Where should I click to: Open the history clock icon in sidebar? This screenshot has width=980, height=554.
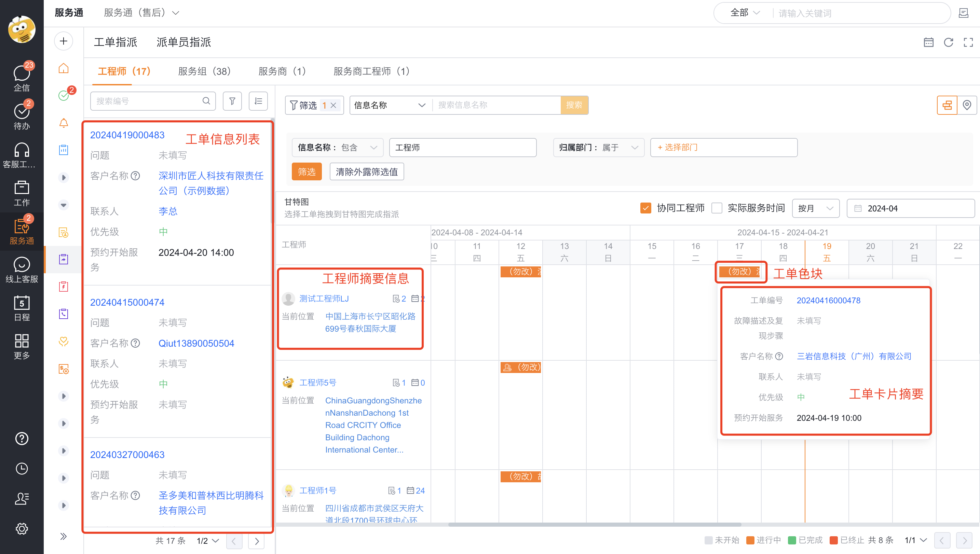click(x=22, y=468)
